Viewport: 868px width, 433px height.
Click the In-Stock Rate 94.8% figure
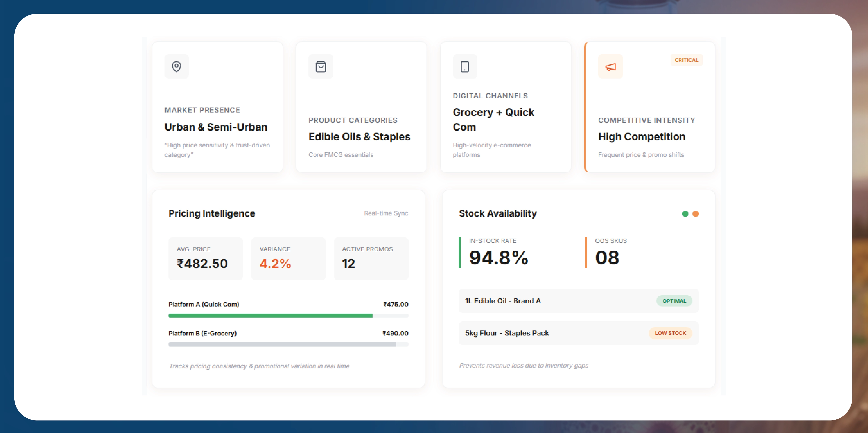pyautogui.click(x=498, y=258)
